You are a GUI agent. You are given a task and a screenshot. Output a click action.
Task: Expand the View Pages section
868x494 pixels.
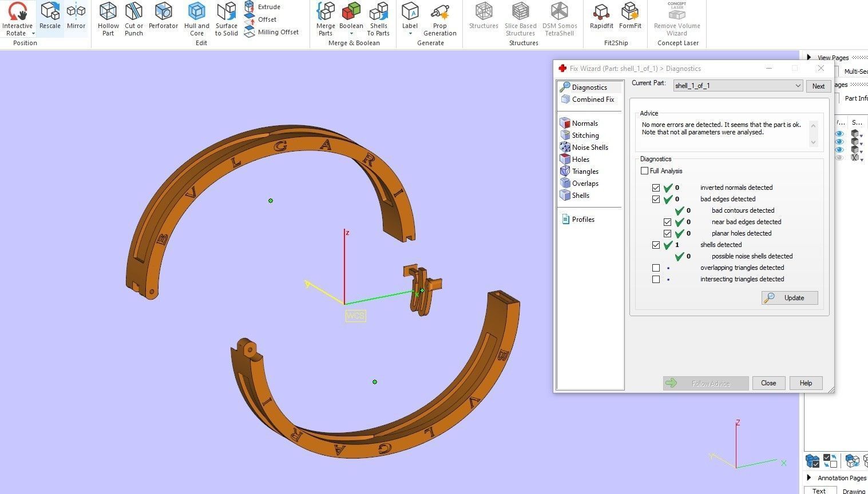(808, 57)
